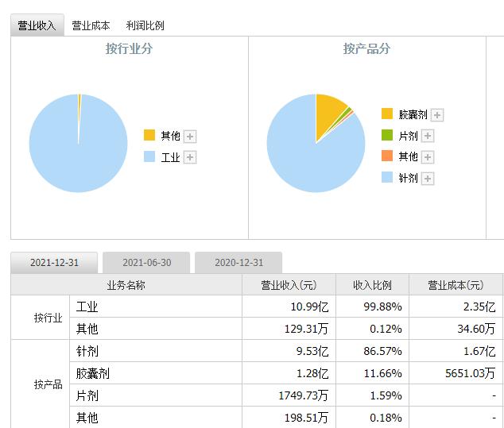Click the 胶囊剂 row name in table
The image size is (504, 428).
[92, 373]
